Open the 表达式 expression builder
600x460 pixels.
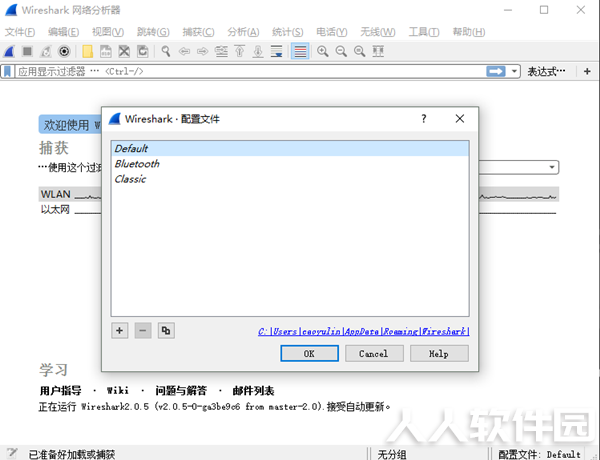pyautogui.click(x=546, y=71)
